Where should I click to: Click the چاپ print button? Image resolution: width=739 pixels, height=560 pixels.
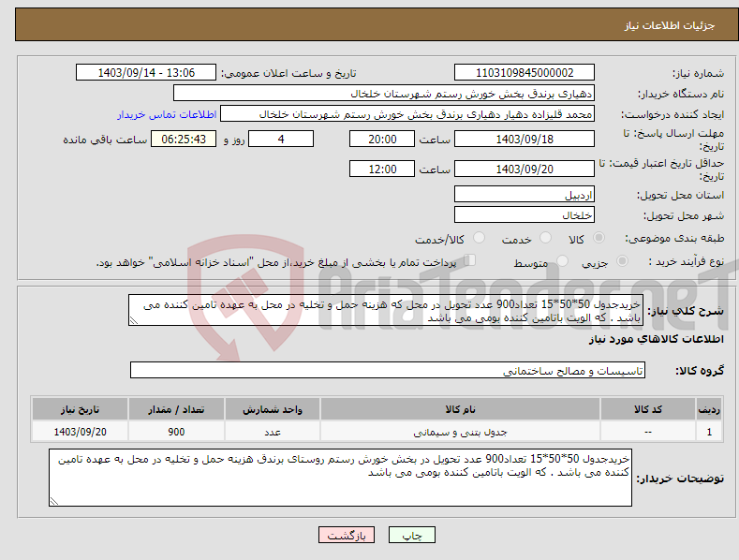411,535
